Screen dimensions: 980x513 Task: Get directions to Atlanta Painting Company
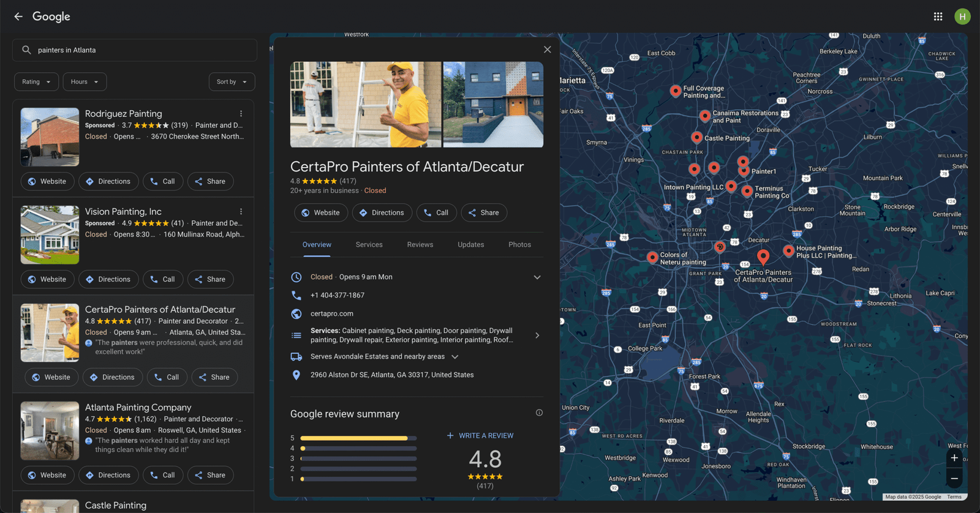point(108,476)
